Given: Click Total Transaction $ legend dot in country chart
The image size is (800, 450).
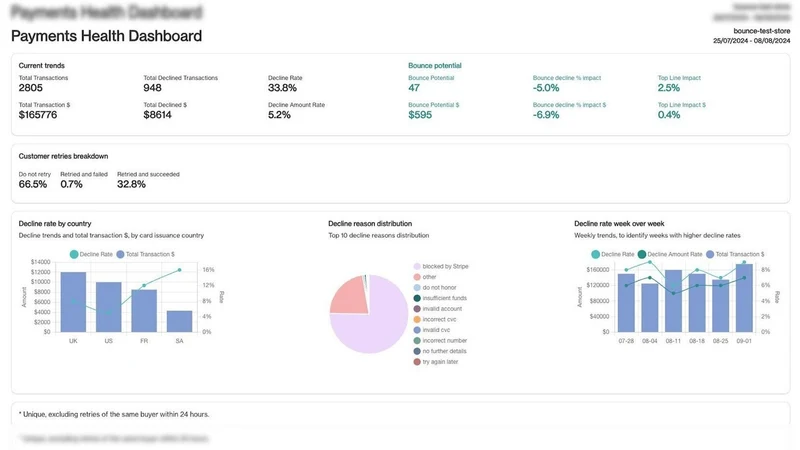Looking at the screenshot, I should coord(120,254).
